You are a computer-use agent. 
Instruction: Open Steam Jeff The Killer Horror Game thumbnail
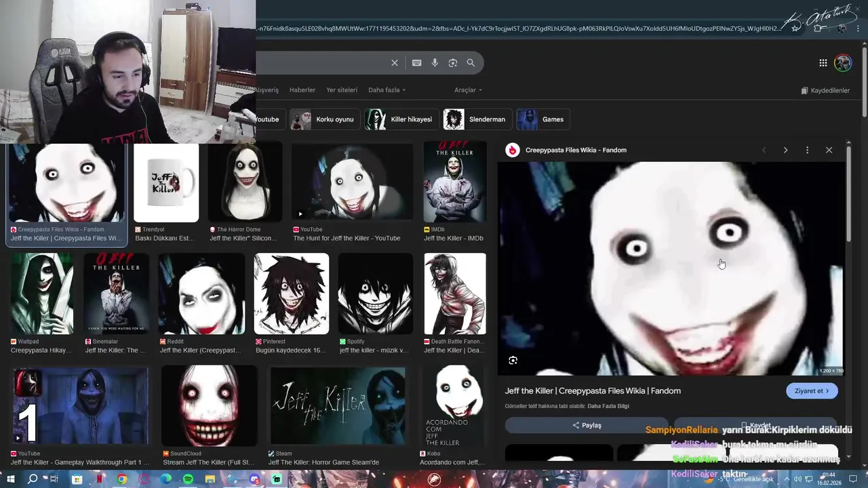(338, 406)
